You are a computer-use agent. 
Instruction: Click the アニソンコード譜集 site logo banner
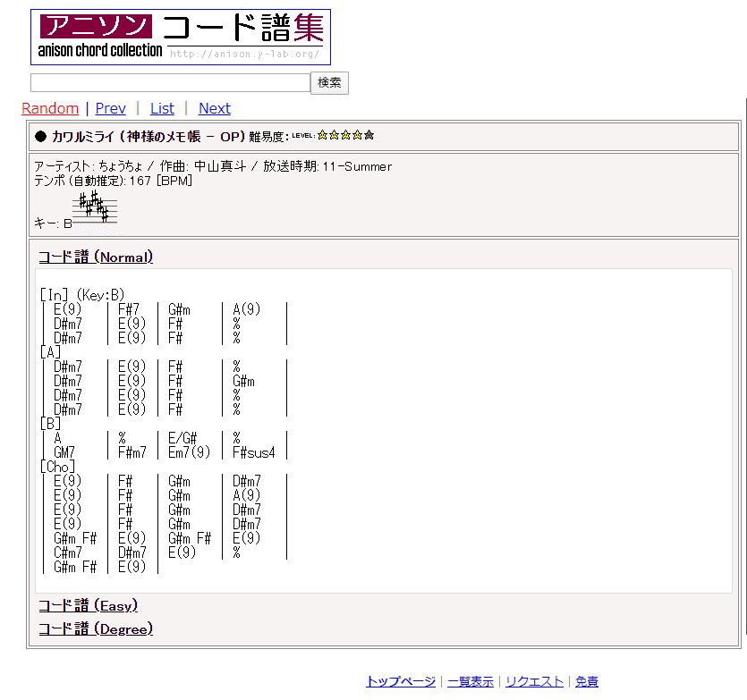click(180, 36)
